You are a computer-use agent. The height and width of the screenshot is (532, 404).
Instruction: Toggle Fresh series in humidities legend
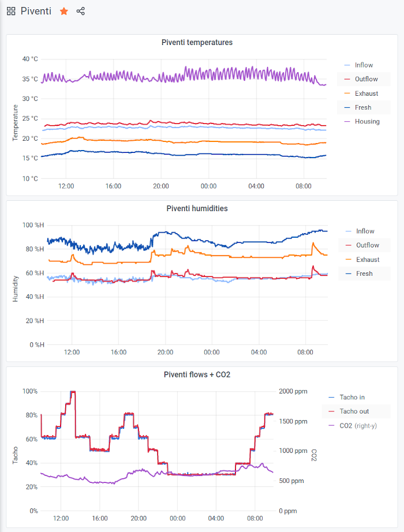364,274
